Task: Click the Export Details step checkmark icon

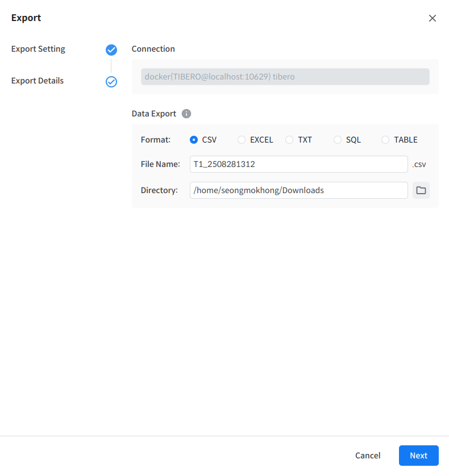Action: [x=111, y=82]
